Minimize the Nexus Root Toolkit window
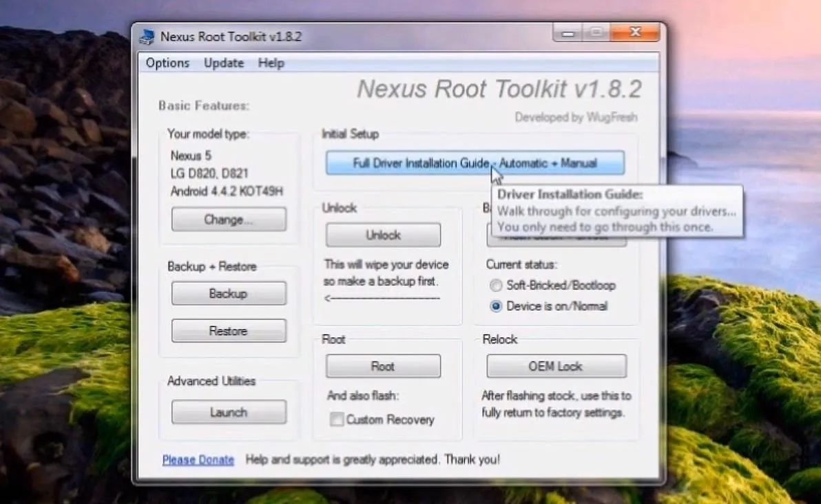 569,34
